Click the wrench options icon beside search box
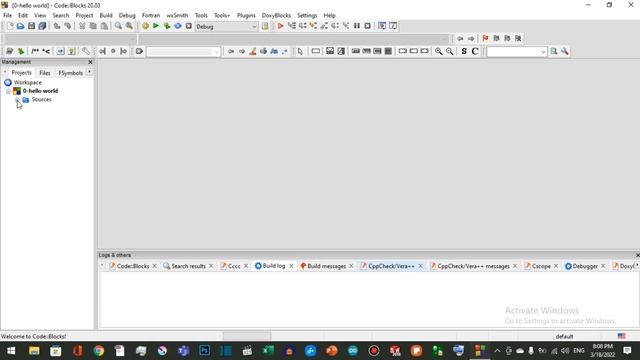 (x=565, y=51)
